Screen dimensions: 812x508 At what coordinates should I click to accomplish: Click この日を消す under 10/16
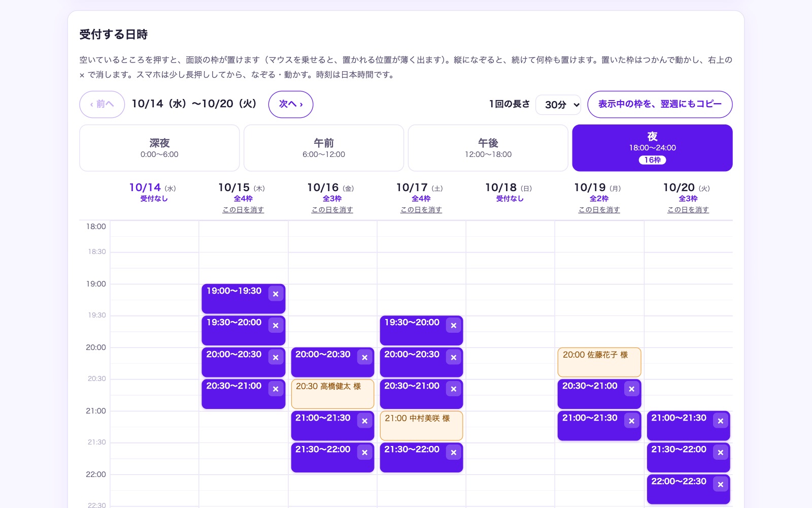(332, 209)
